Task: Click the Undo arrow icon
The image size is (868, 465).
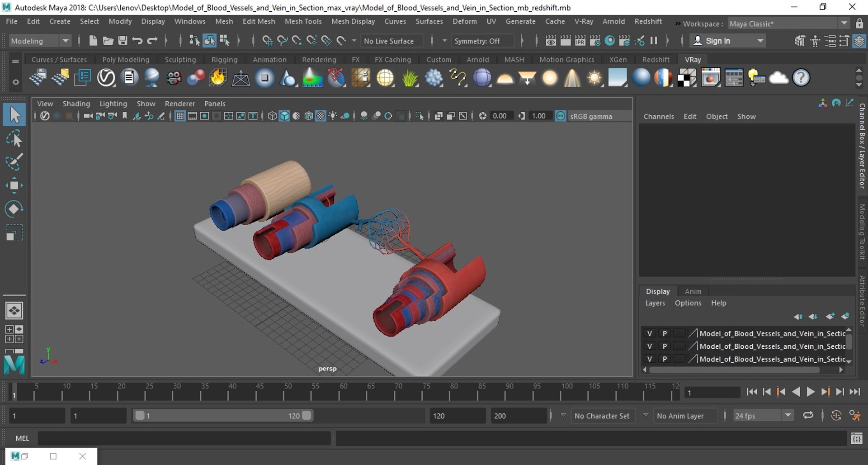Action: coord(137,41)
